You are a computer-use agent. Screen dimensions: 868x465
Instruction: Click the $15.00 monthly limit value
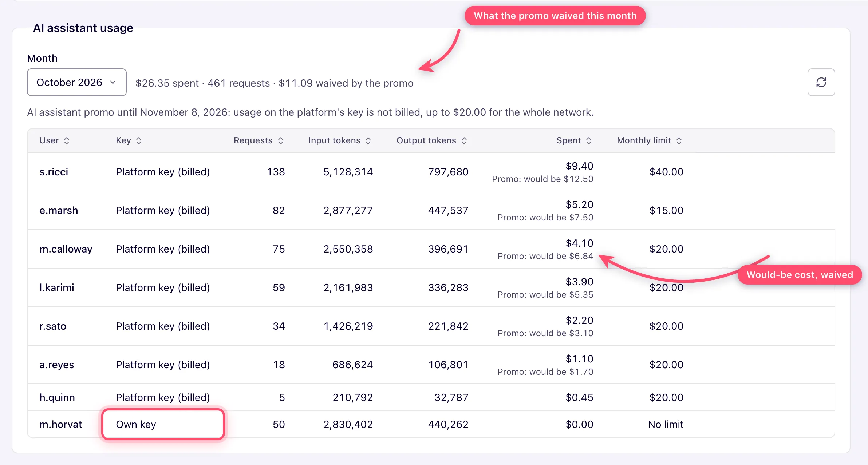pos(666,210)
